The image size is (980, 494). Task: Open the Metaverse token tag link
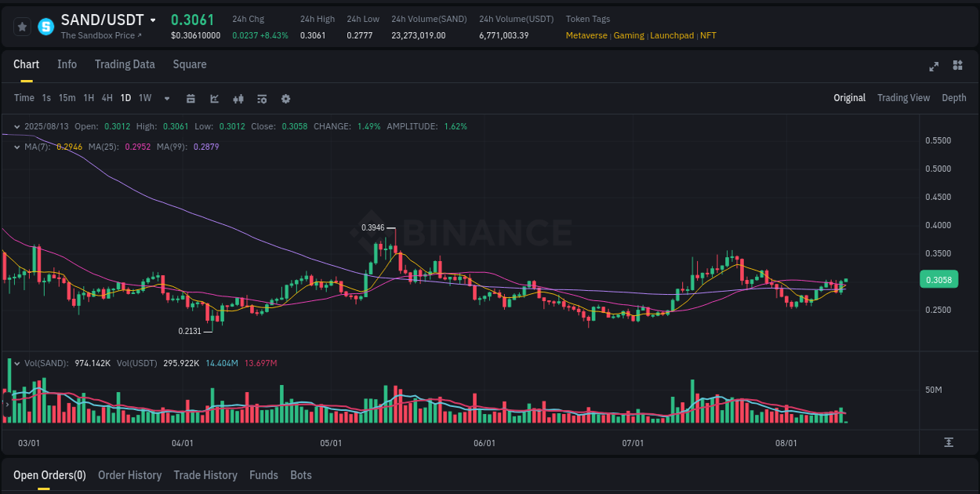(x=586, y=35)
